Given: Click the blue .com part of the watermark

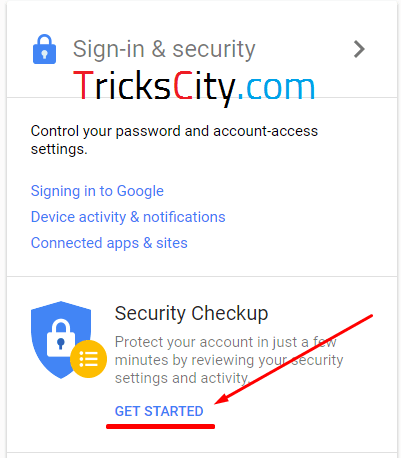Looking at the screenshot, I should tap(276, 88).
